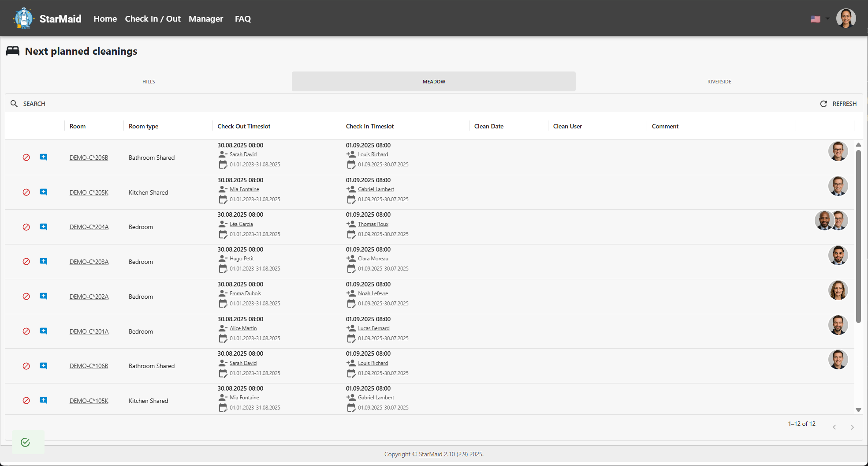Open Thomas Roux guest link
Screen dimensions: 868x466
(373, 224)
